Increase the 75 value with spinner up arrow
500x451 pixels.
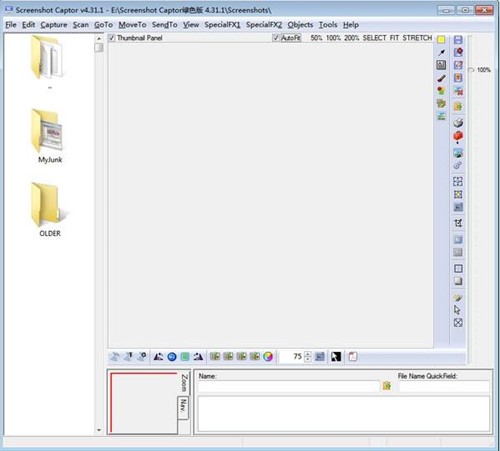point(308,354)
